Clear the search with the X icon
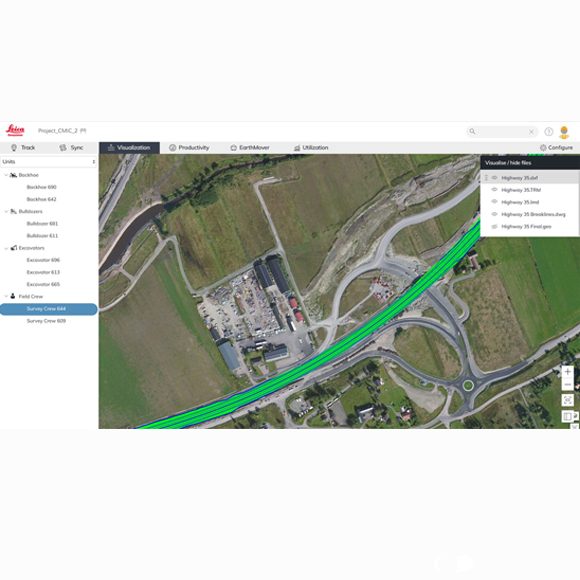This screenshot has width=580, height=580. point(531,131)
